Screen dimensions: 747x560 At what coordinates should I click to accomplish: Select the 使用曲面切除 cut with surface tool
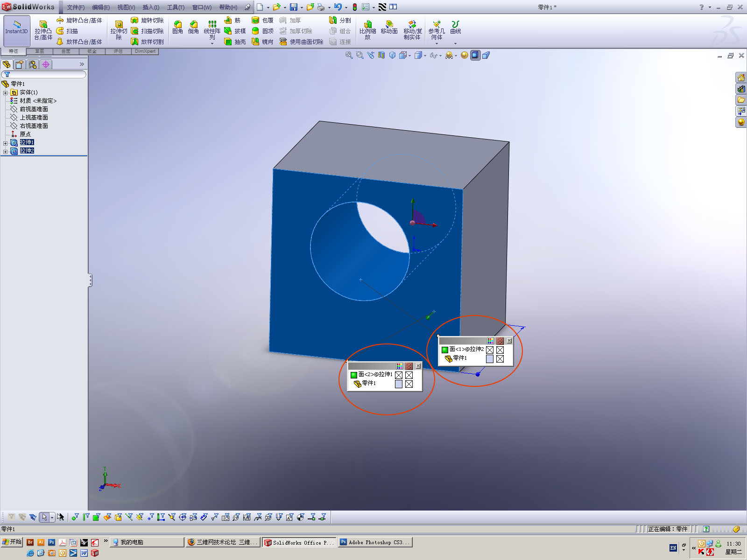301,42
